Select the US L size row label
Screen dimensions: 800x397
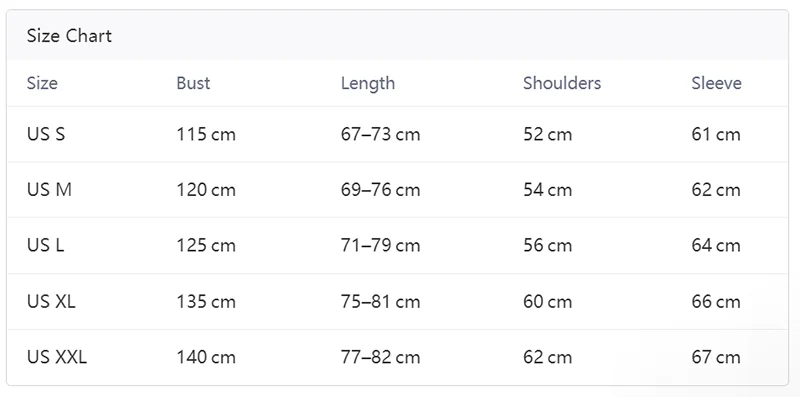coord(45,245)
